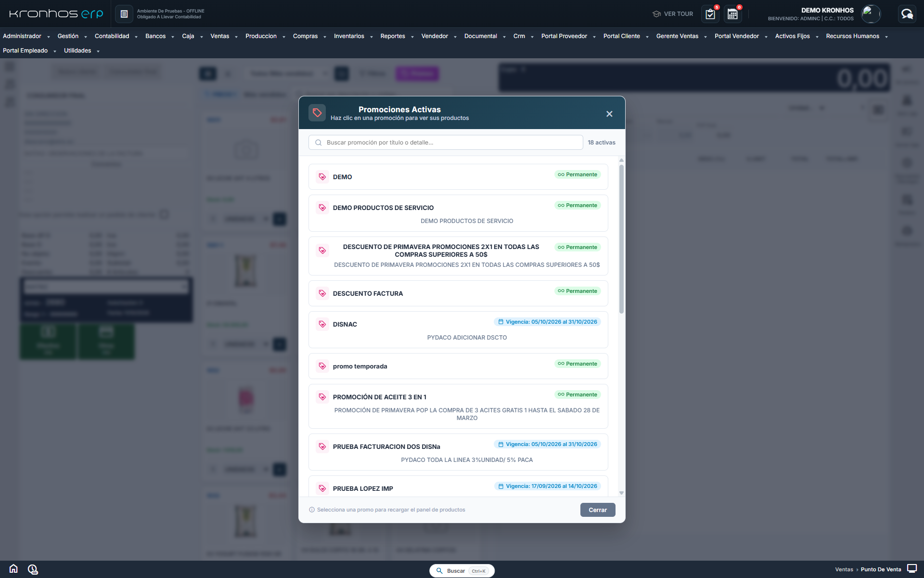Viewport: 924px width, 578px height.
Task: Click the 18 activas counter label
Action: pos(602,143)
